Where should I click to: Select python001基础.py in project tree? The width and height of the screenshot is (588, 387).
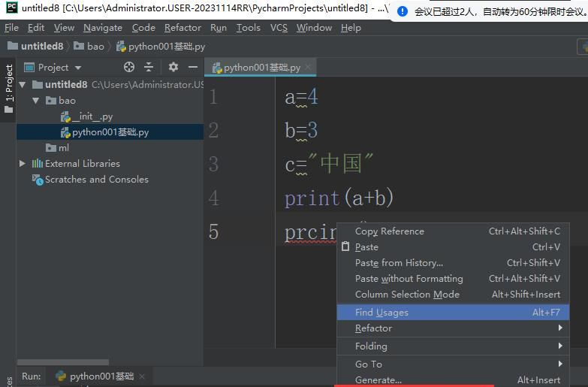110,132
